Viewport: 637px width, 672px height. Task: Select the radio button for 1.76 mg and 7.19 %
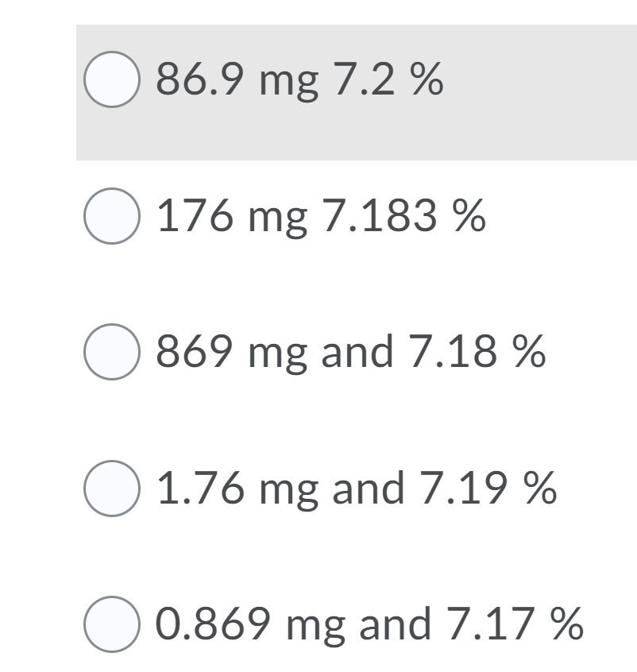(x=111, y=489)
